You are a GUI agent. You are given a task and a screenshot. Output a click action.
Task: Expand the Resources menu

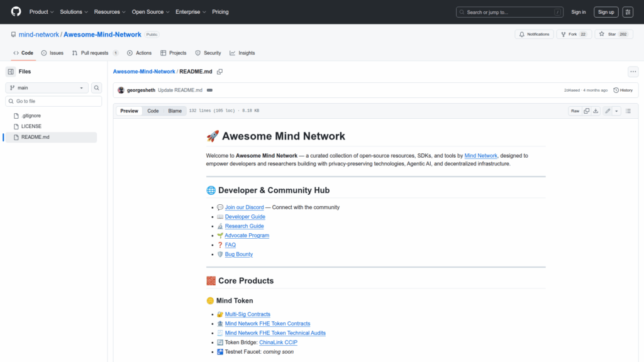pos(109,12)
